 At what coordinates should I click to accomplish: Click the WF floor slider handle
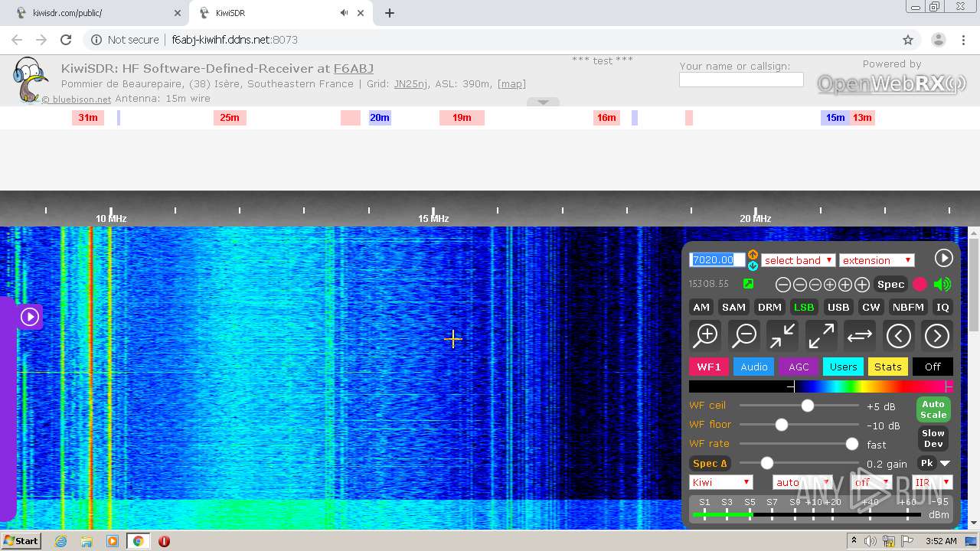click(x=781, y=425)
